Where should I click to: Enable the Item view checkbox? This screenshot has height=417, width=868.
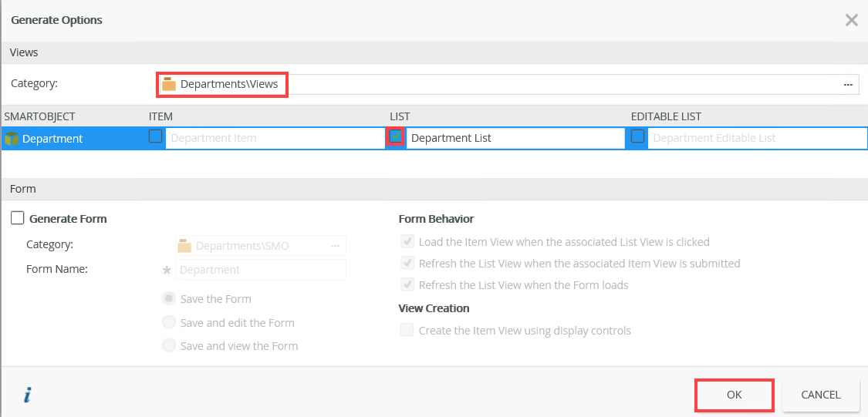(x=156, y=136)
